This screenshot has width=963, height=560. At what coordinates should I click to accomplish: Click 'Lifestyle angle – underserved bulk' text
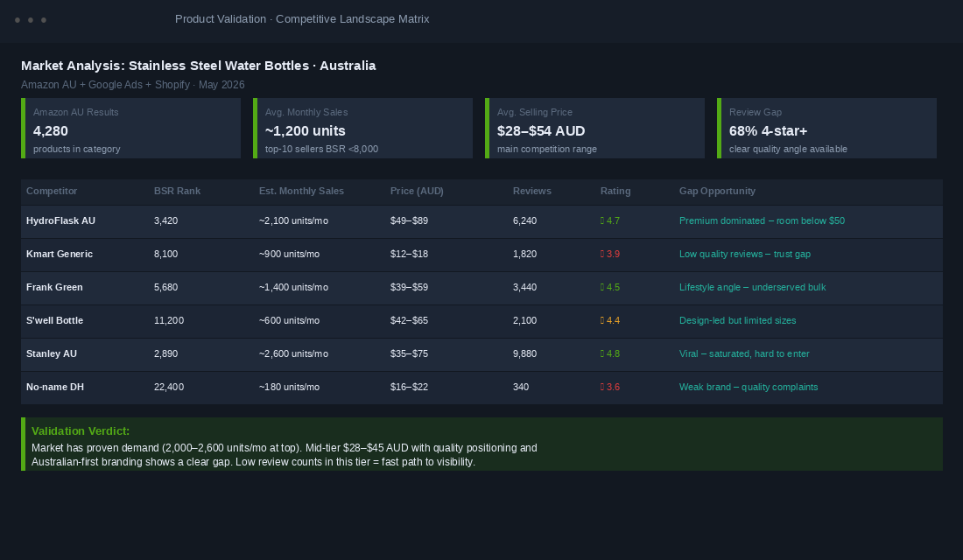752,287
